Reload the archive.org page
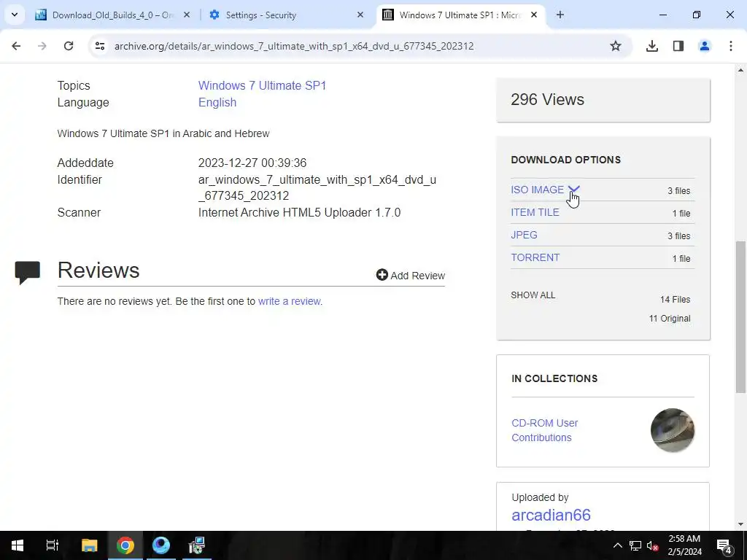 [x=69, y=46]
